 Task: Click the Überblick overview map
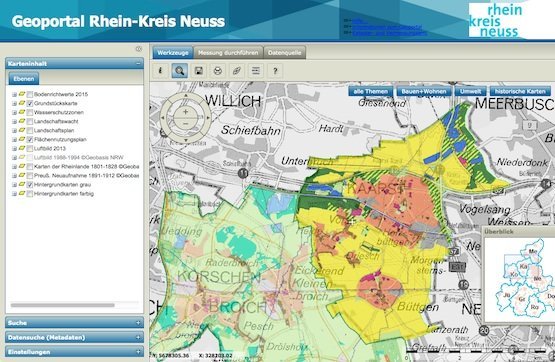[x=520, y=279]
